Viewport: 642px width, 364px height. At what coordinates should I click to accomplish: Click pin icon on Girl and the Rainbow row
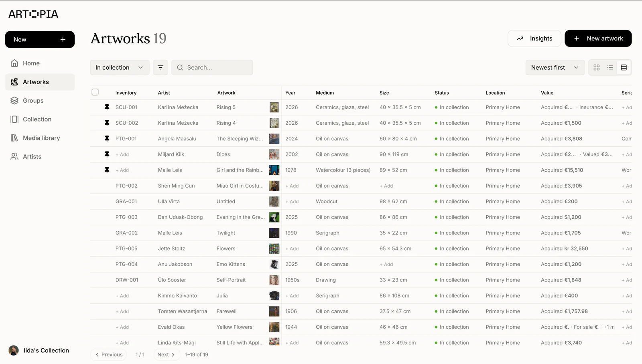tap(107, 170)
